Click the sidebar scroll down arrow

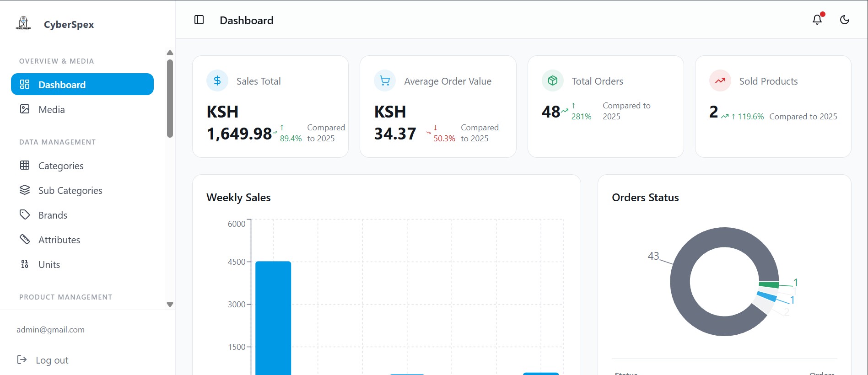point(170,305)
